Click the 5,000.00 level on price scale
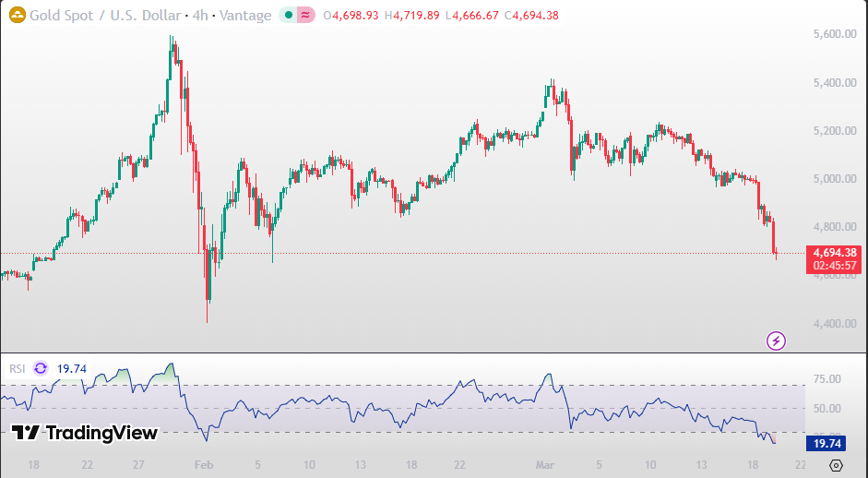 pyautogui.click(x=834, y=179)
